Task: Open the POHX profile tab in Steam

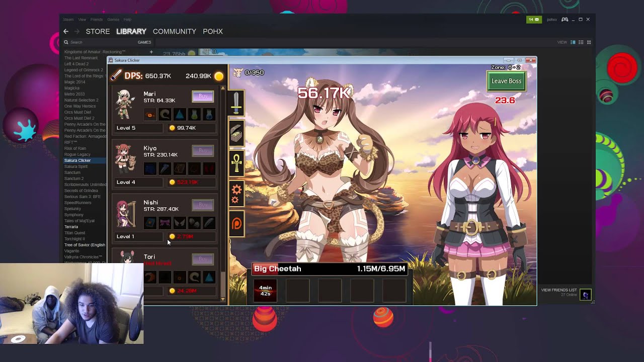Action: (x=213, y=31)
